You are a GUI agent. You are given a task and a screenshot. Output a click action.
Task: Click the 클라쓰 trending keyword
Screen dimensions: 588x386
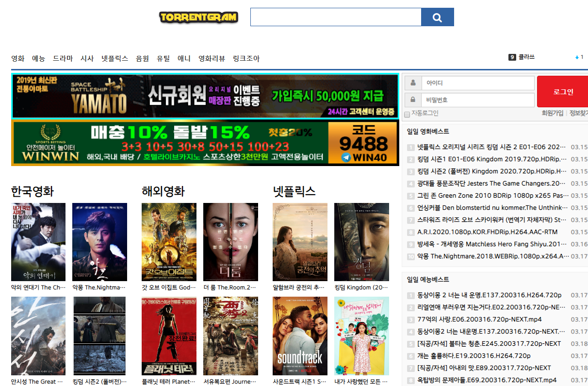tap(527, 57)
